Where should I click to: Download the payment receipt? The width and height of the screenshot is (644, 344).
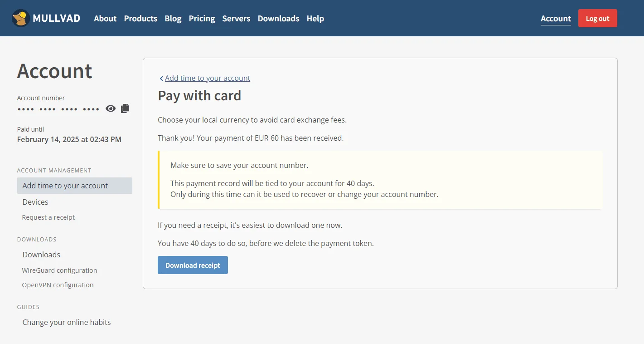[x=193, y=265]
